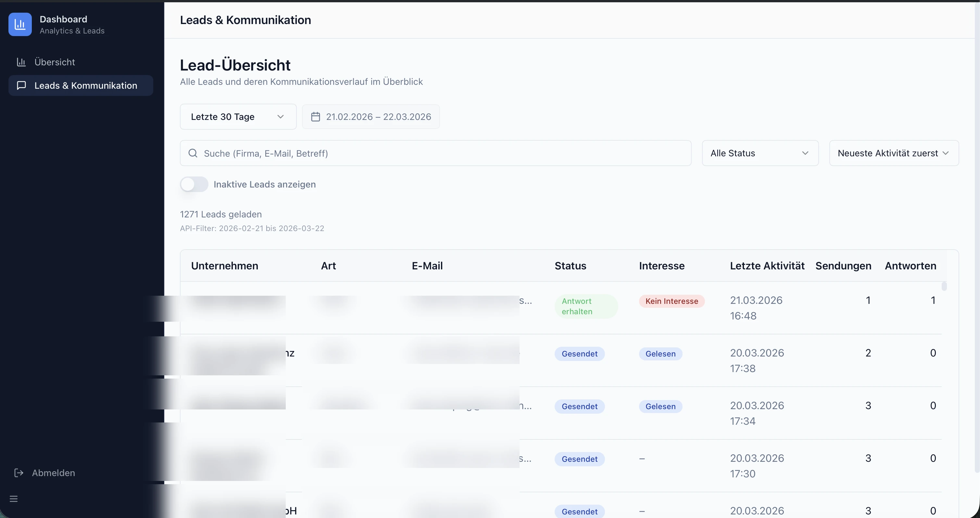Click the Antworten column header
This screenshot has height=518, width=980.
pos(911,266)
